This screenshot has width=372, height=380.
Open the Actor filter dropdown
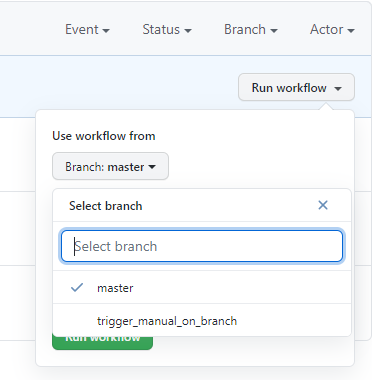coord(332,30)
